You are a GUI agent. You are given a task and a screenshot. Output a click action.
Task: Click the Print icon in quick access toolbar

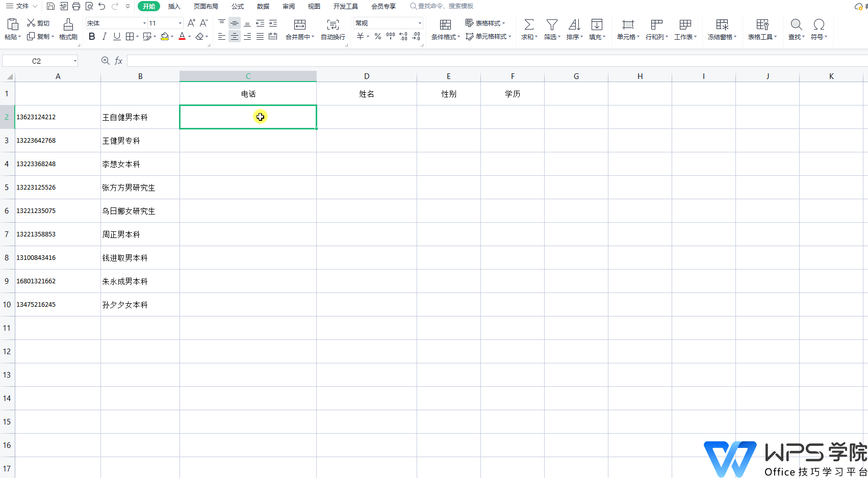click(76, 6)
